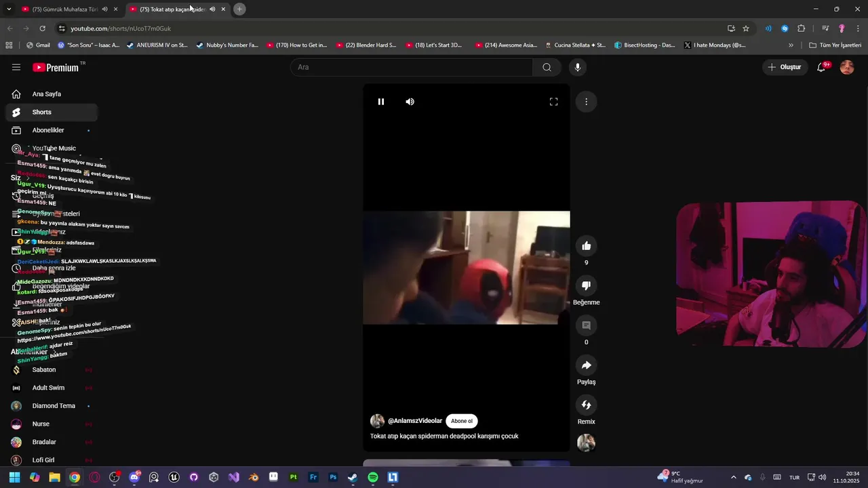Open YouTube notifications bell

(x=821, y=67)
